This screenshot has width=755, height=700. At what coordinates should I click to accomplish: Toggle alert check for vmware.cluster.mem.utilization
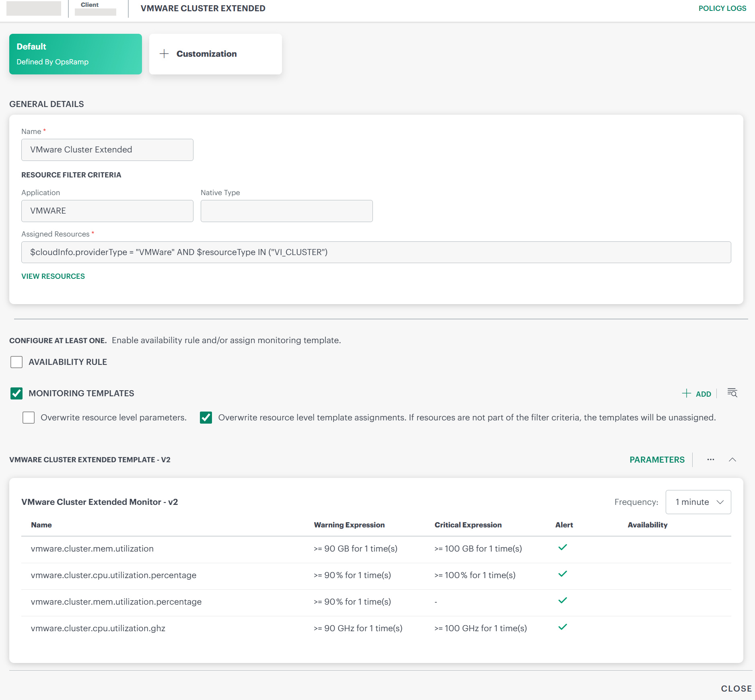click(x=563, y=547)
